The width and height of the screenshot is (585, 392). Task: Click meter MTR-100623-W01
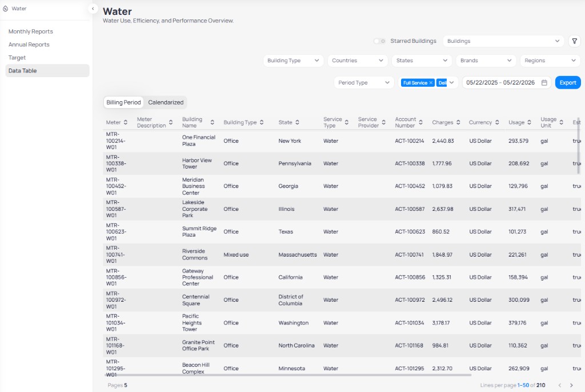[x=116, y=232]
